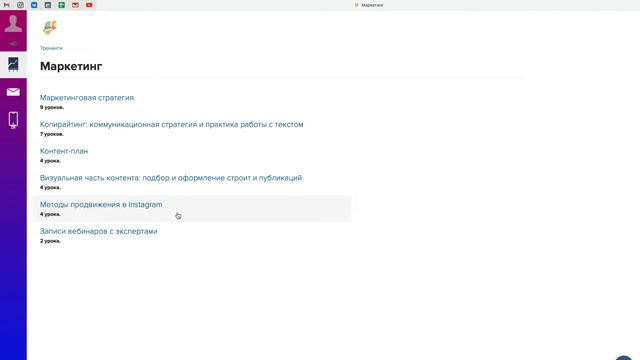Open the red envelope mail bookmark
This screenshot has height=360, width=640.
(75, 5)
